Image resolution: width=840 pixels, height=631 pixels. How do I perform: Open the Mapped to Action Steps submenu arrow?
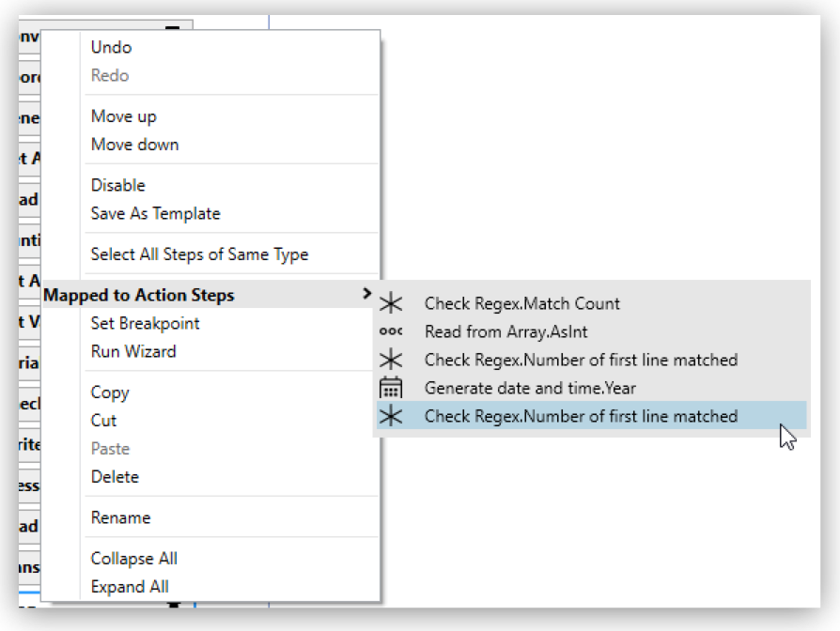pyautogui.click(x=367, y=295)
